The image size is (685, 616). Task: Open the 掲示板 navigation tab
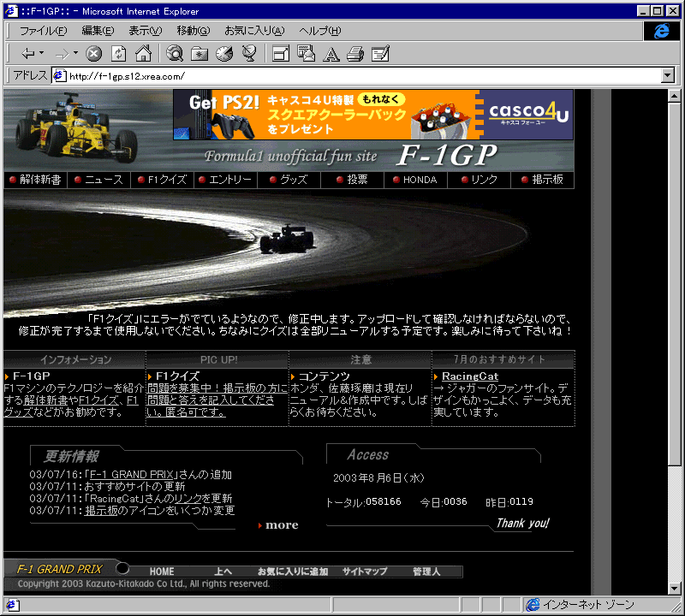point(542,180)
